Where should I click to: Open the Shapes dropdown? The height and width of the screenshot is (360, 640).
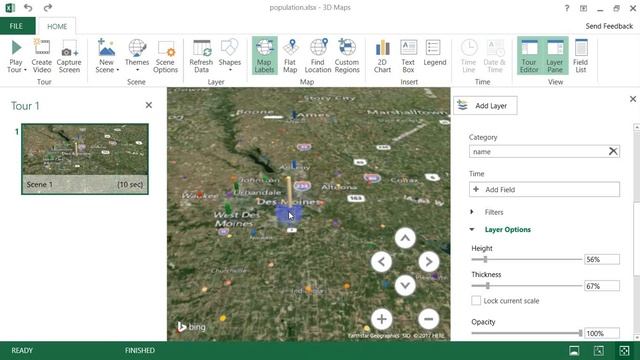point(230,56)
